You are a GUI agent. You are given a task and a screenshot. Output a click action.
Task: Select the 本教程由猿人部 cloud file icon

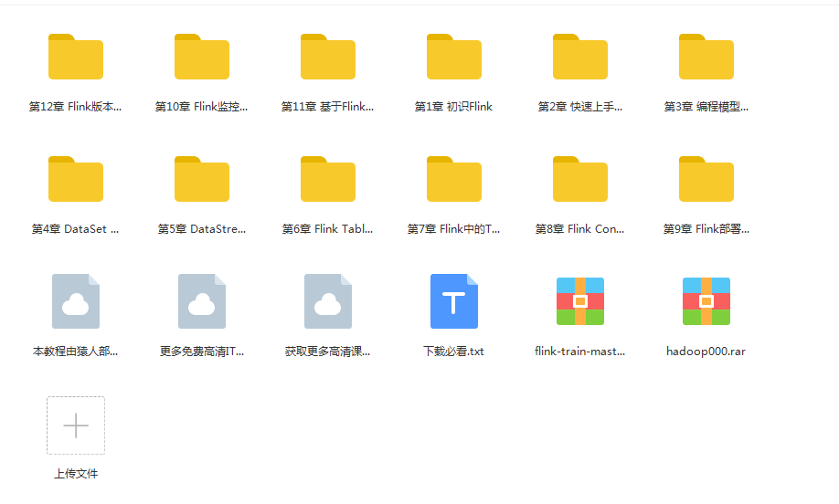pos(76,301)
